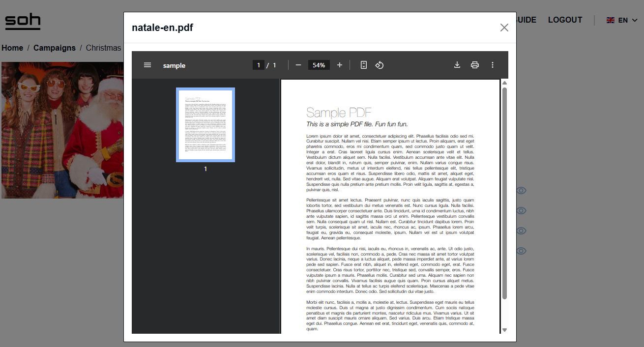
Task: Click the zoom out minus button
Action: coord(298,65)
